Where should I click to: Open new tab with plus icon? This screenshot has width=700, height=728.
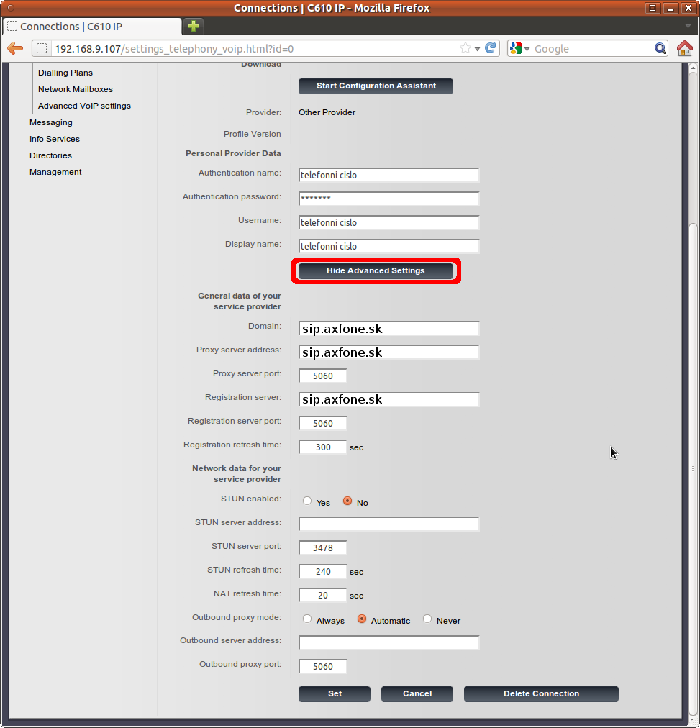tap(194, 26)
